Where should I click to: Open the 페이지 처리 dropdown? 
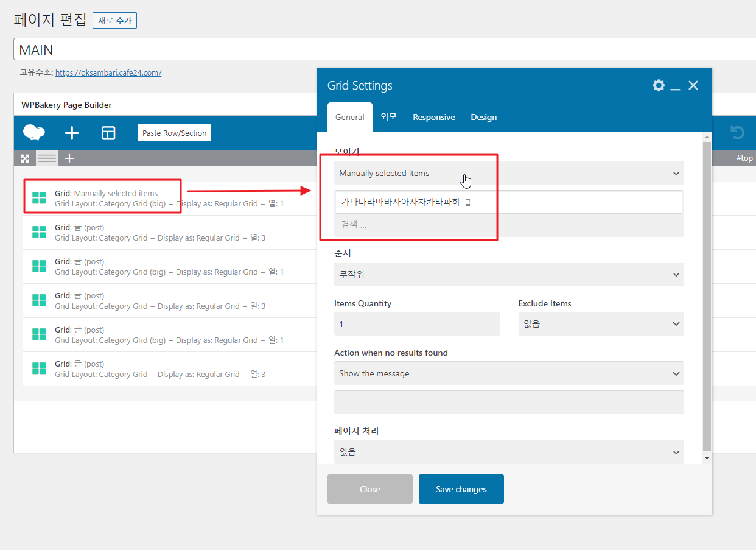509,452
